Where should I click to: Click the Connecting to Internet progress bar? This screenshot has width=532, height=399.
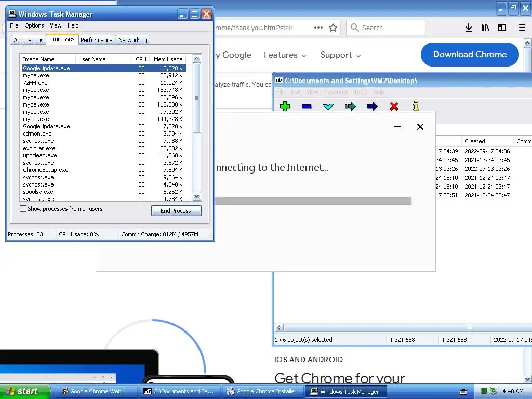[x=313, y=201]
